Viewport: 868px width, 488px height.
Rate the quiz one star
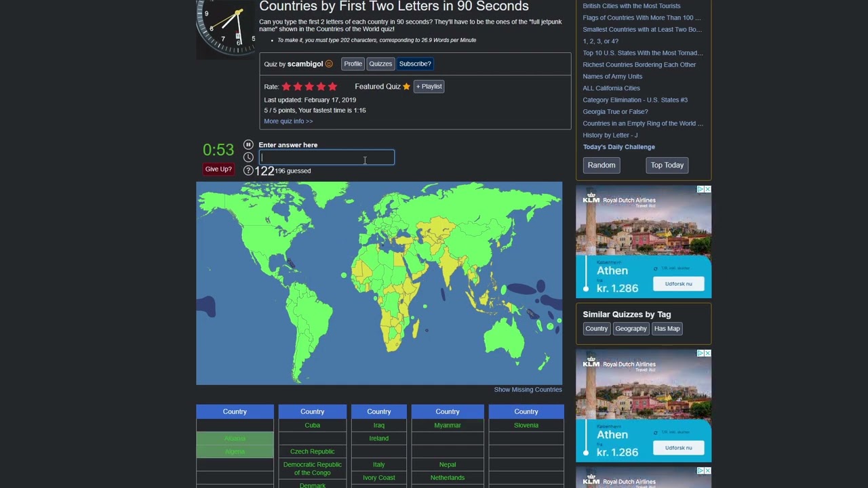click(286, 86)
